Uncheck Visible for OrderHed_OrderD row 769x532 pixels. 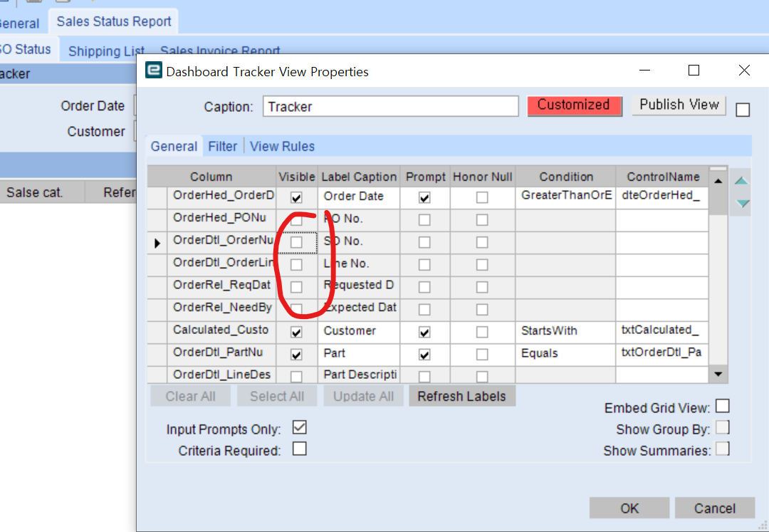(296, 197)
